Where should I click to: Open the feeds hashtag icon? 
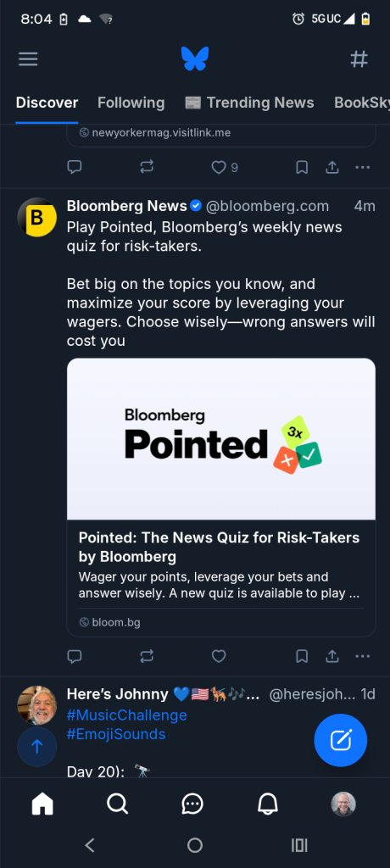tap(359, 58)
